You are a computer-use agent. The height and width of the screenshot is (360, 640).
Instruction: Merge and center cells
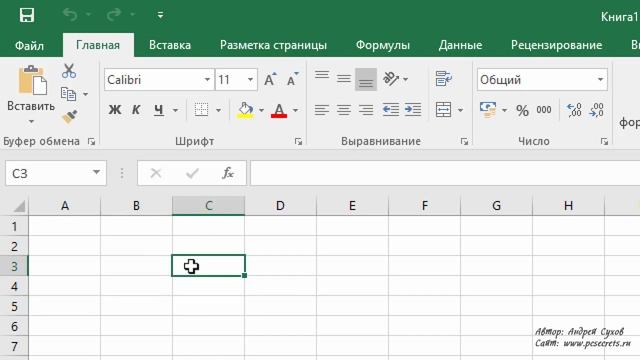[x=443, y=110]
